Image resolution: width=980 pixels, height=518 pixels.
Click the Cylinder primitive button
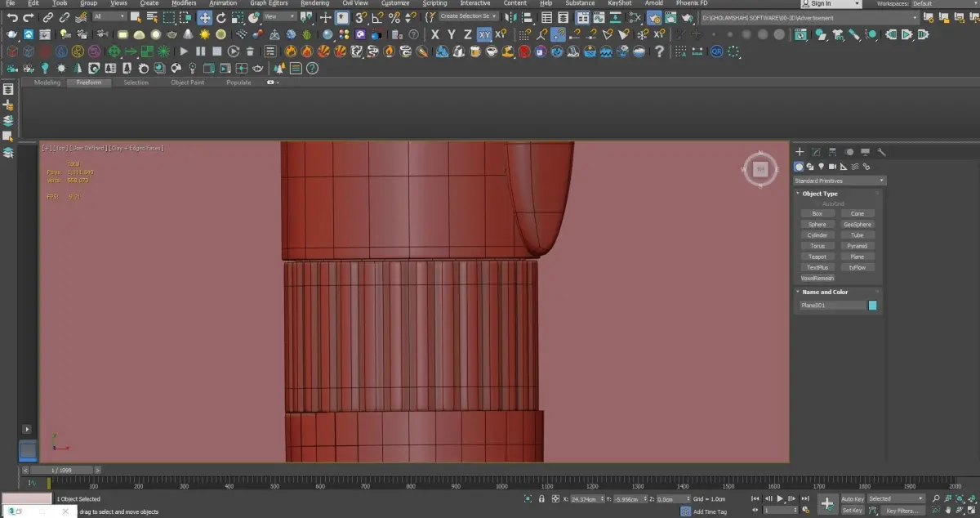[x=817, y=235]
